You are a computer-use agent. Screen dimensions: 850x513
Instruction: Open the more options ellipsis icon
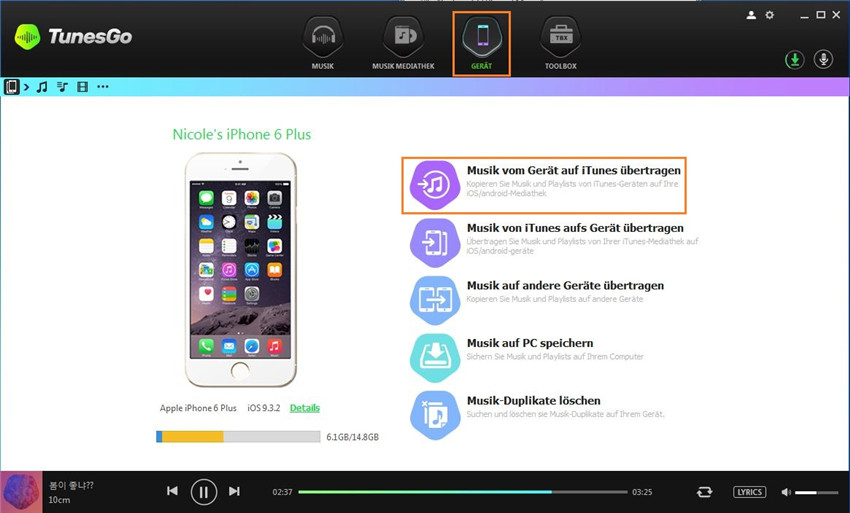point(102,87)
